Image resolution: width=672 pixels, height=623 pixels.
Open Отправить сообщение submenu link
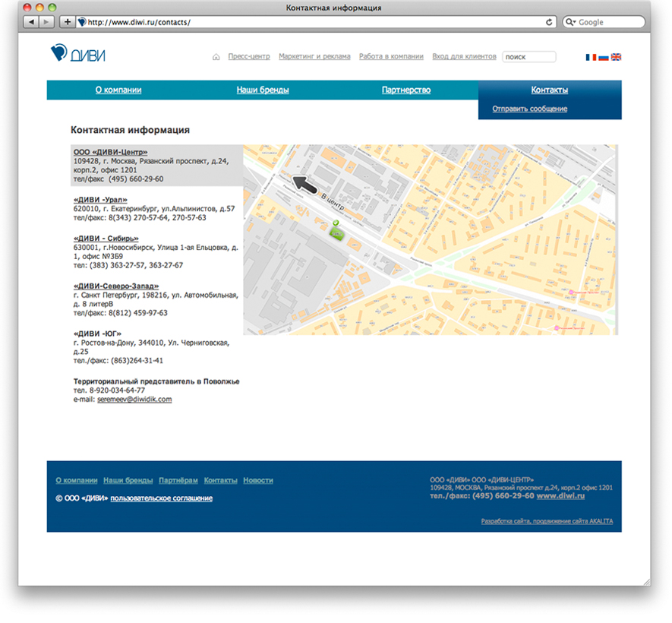pos(530,109)
